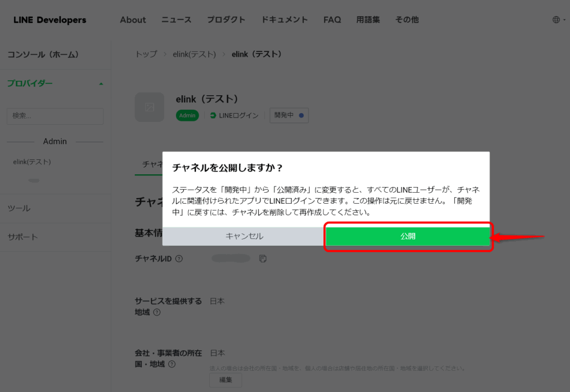Image resolution: width=570 pixels, height=392 pixels.
Task: Open the プロダクト menu item
Action: coord(226,20)
